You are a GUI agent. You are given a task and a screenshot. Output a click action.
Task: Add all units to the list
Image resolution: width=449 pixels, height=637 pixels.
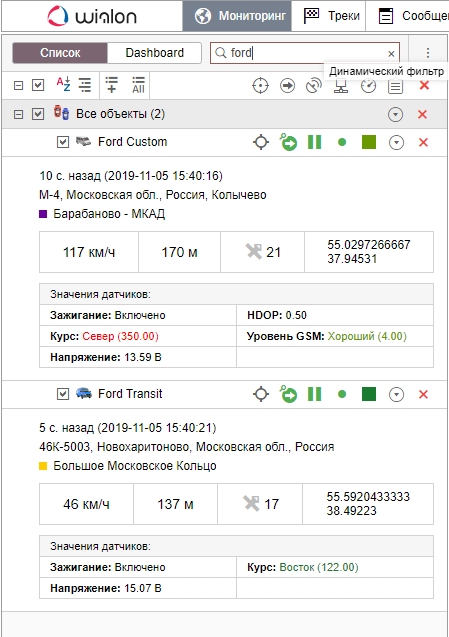[138, 85]
